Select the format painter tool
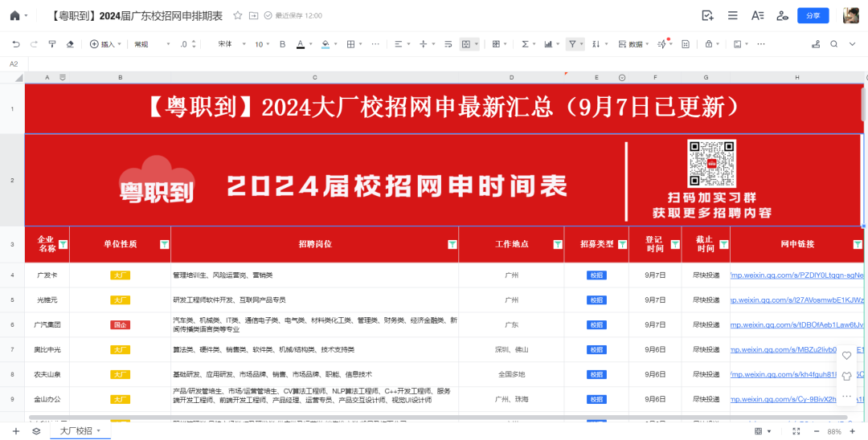 52,44
